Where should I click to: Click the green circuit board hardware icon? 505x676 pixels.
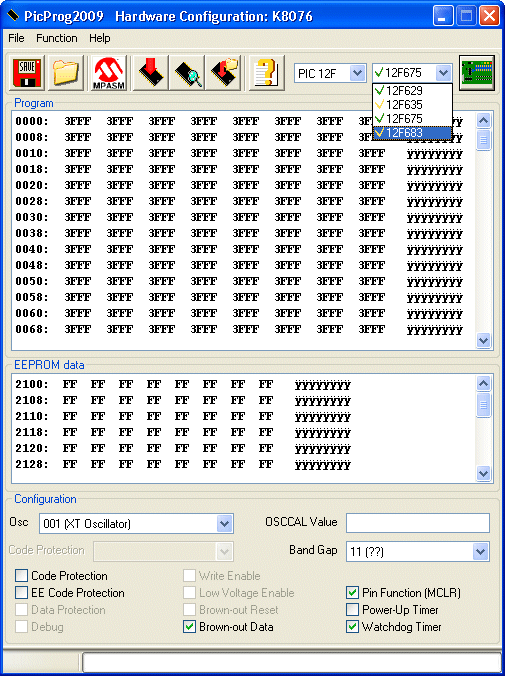tap(477, 72)
